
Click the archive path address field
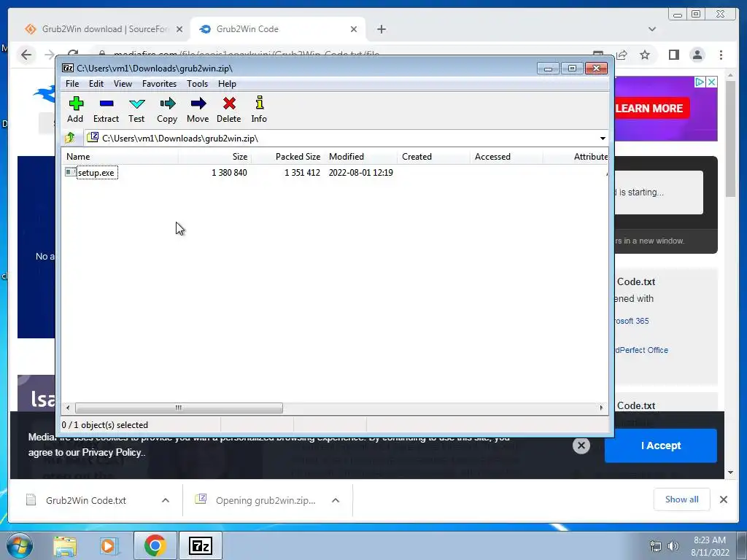pyautogui.click(x=347, y=138)
